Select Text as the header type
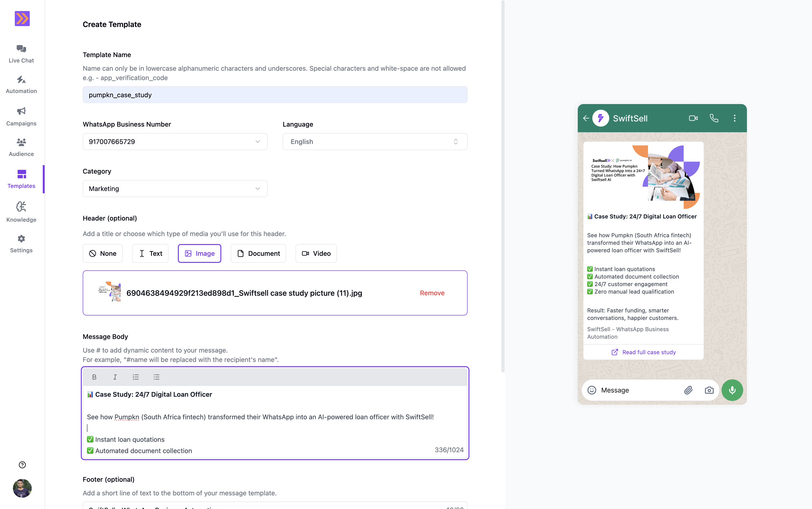Viewport: 812px width, 509px height. tap(150, 253)
